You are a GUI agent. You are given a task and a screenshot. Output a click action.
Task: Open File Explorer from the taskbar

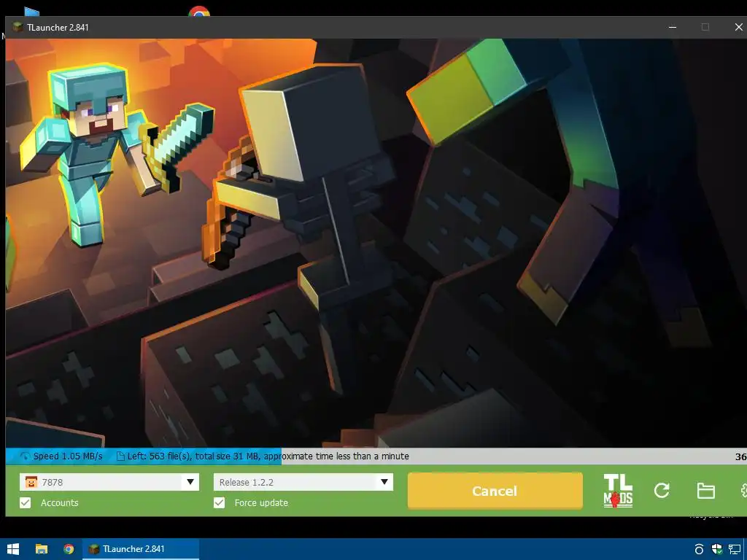tap(42, 549)
